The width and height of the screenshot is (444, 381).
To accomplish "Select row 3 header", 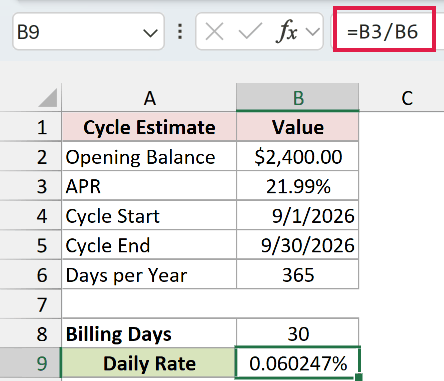I will [x=31, y=186].
